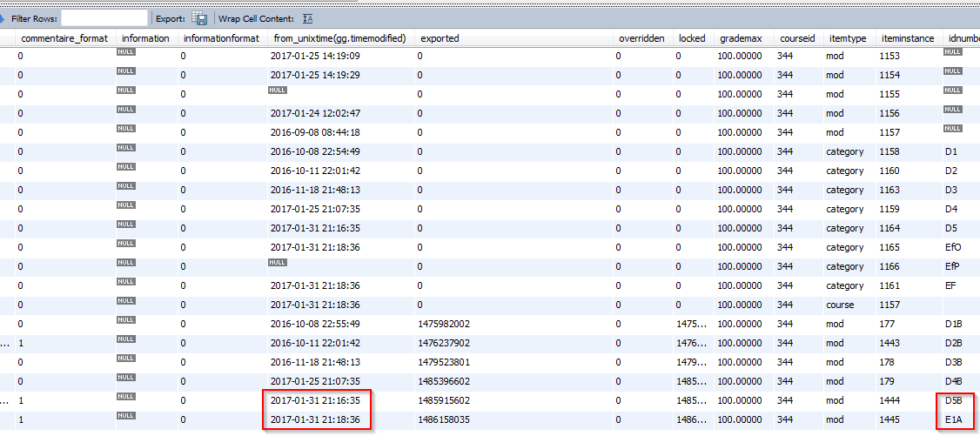Click inside the Filter Rows input field
The width and height of the screenshot is (980, 436).
point(104,18)
